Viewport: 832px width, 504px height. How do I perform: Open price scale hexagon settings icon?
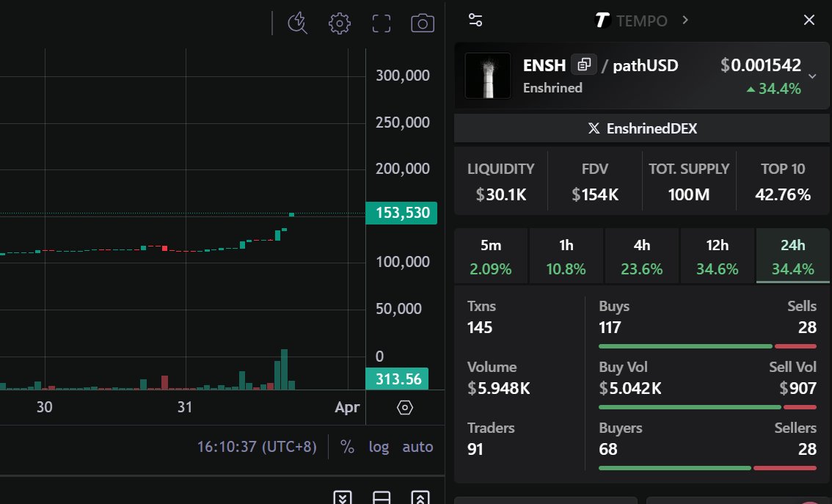tap(405, 407)
